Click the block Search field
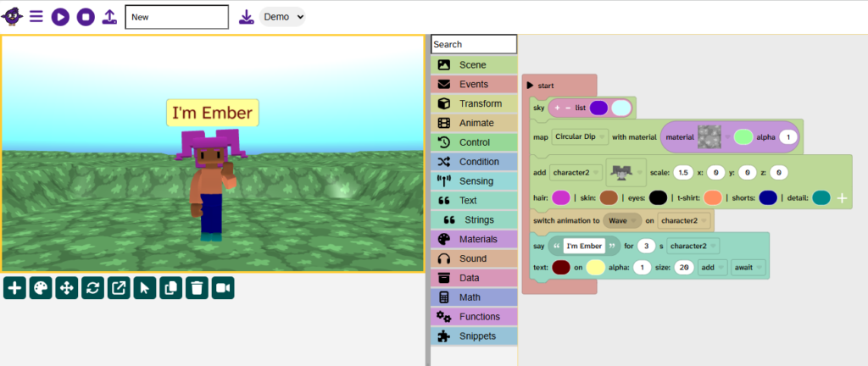Image resolution: width=868 pixels, height=366 pixels. pyautogui.click(x=474, y=44)
